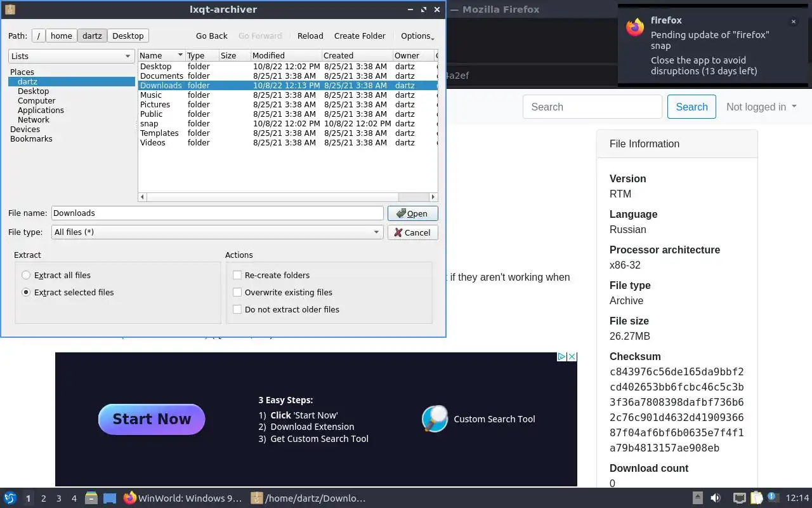
Task: Click the Cancel button
Action: pos(412,232)
